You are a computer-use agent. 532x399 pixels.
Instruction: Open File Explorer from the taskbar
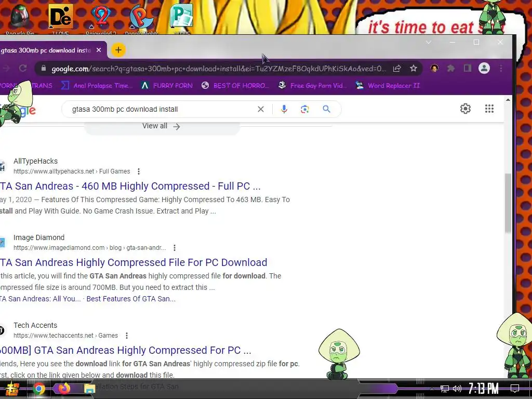89,389
